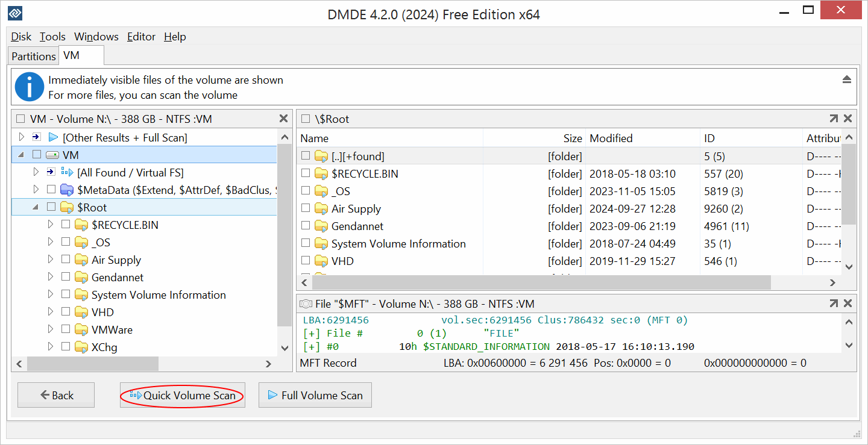Close the VM Volume tree panel

click(x=284, y=119)
